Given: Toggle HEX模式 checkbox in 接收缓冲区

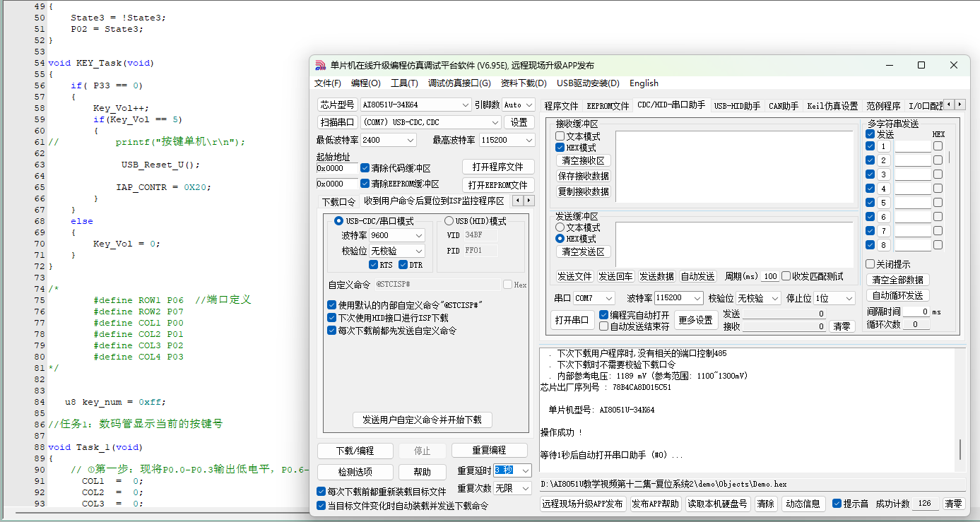Looking at the screenshot, I should click(x=560, y=148).
